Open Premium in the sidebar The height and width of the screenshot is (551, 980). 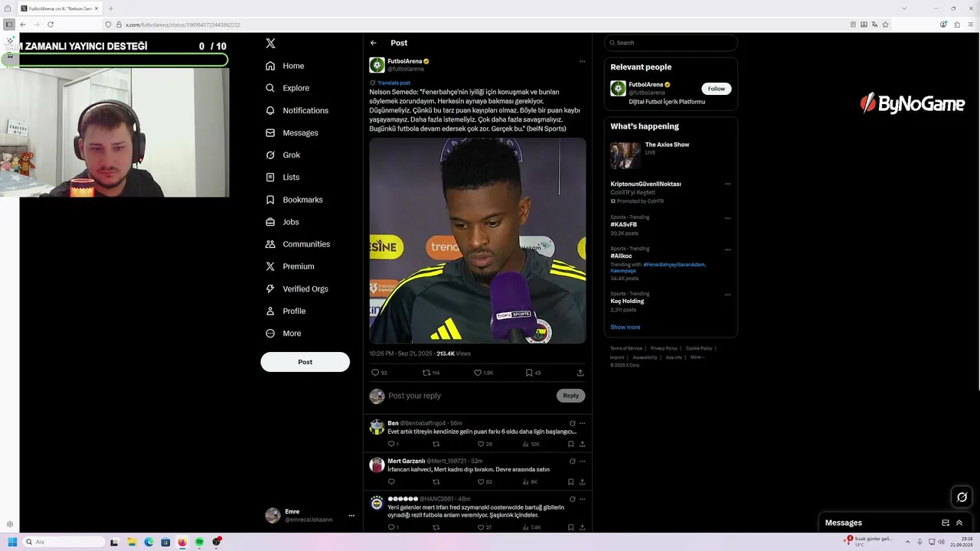[289, 266]
